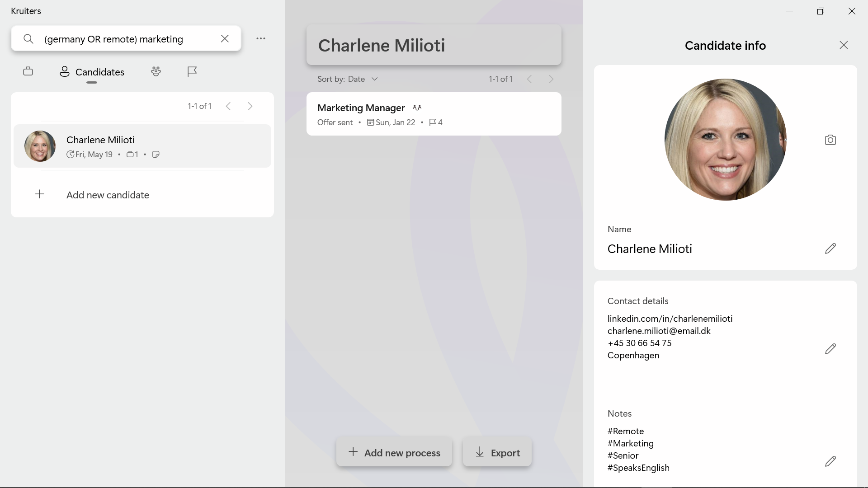The image size is (868, 488).
Task: Click the Charlene Milioti header title
Action: [382, 45]
